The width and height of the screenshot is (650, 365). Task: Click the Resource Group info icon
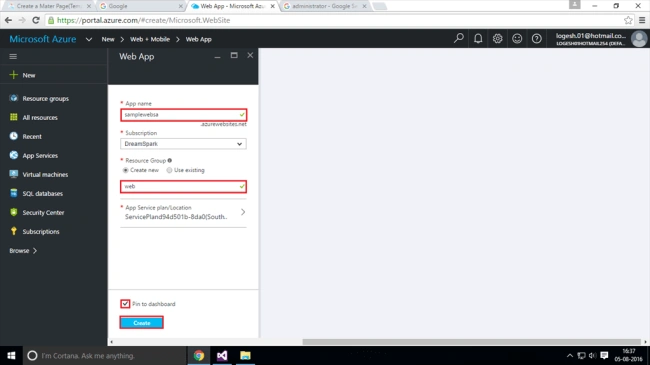tap(170, 161)
